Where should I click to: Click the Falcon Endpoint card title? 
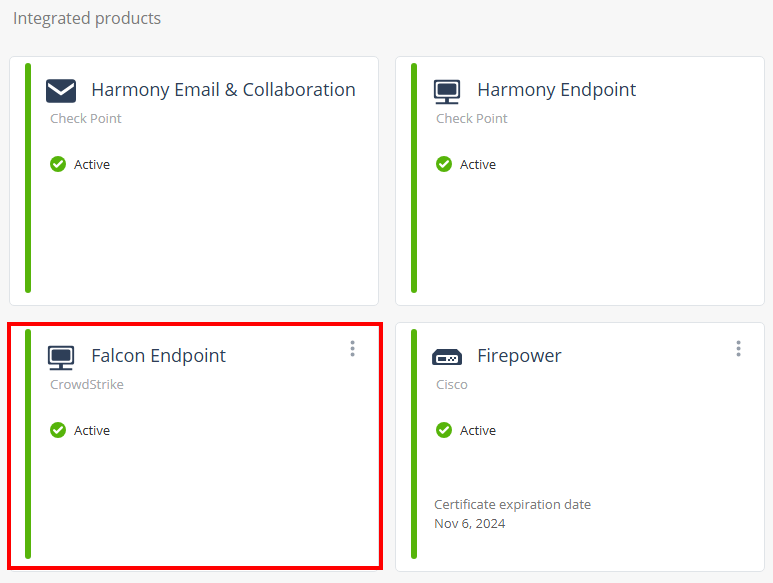coord(158,356)
